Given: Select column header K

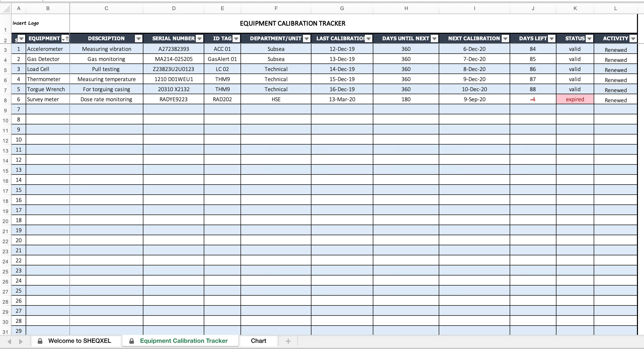Looking at the screenshot, I should [x=575, y=8].
